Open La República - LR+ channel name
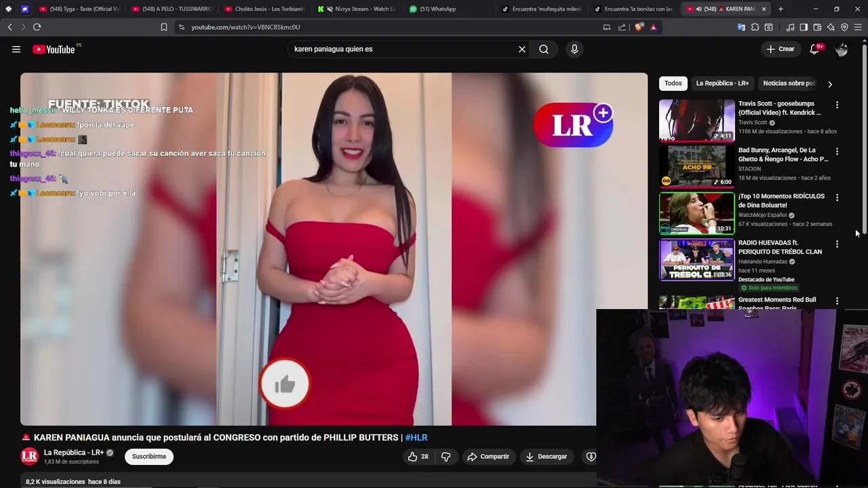The width and height of the screenshot is (868, 488). tap(74, 453)
